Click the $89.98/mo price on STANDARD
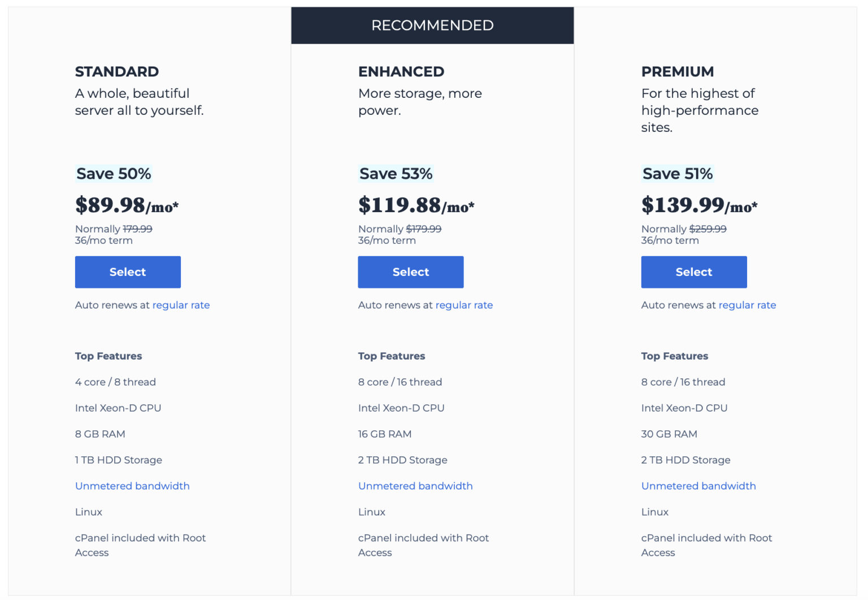This screenshot has width=868, height=600. pyautogui.click(x=127, y=205)
